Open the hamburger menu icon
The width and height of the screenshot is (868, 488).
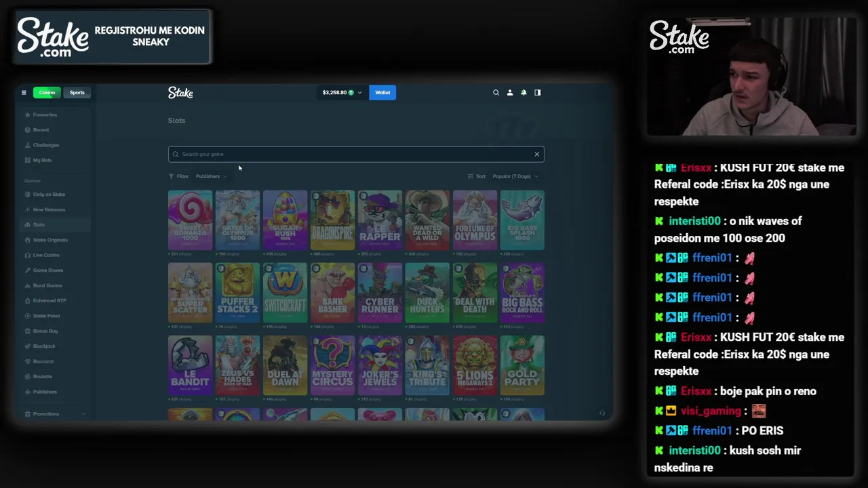coord(24,93)
